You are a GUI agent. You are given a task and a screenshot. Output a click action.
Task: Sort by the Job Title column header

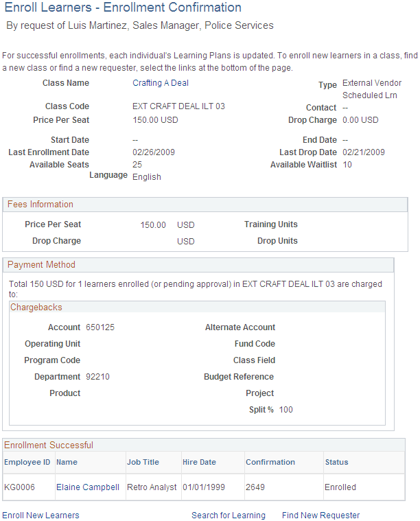pyautogui.click(x=143, y=462)
